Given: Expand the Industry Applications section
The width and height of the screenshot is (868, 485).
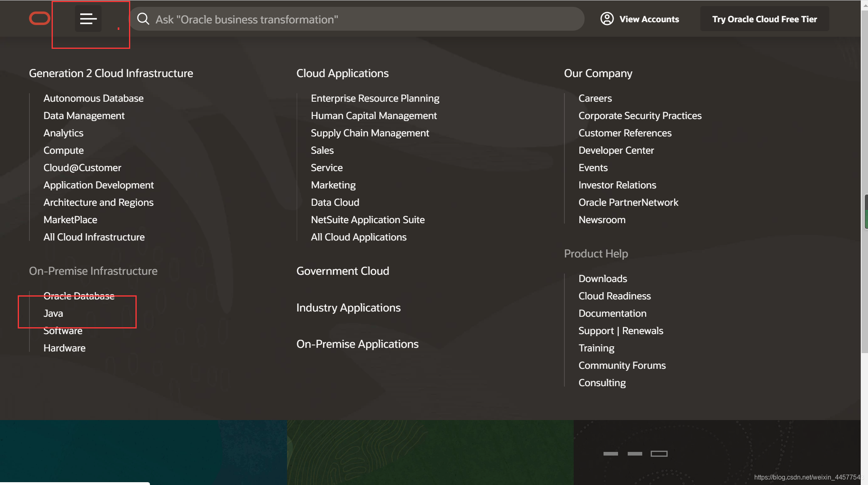Looking at the screenshot, I should pos(348,307).
